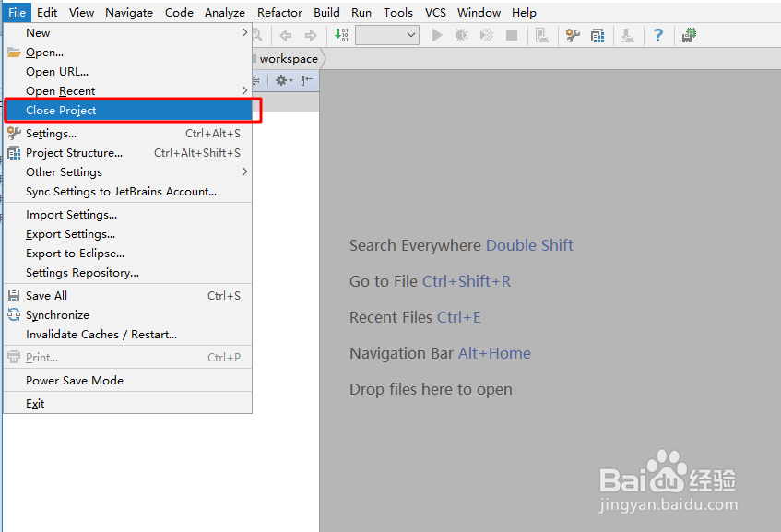Choose Close Project from File menu
781x532 pixels.
point(127,110)
